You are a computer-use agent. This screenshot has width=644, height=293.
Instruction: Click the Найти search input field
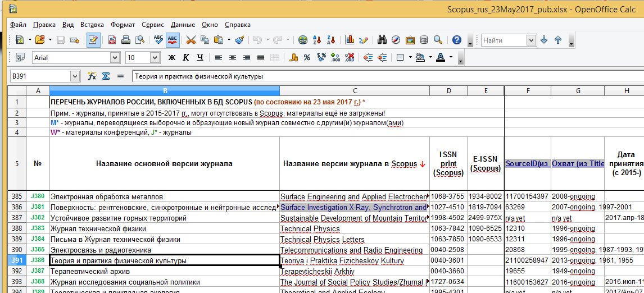point(503,40)
